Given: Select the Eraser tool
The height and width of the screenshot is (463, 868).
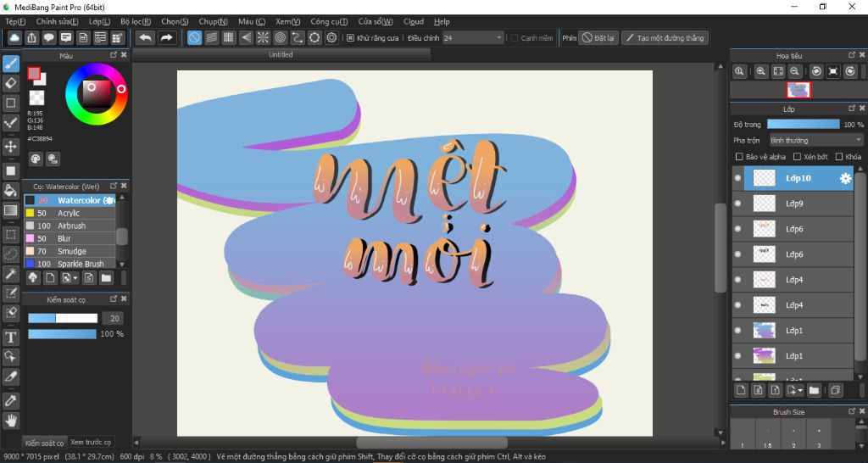Looking at the screenshot, I should tap(10, 83).
